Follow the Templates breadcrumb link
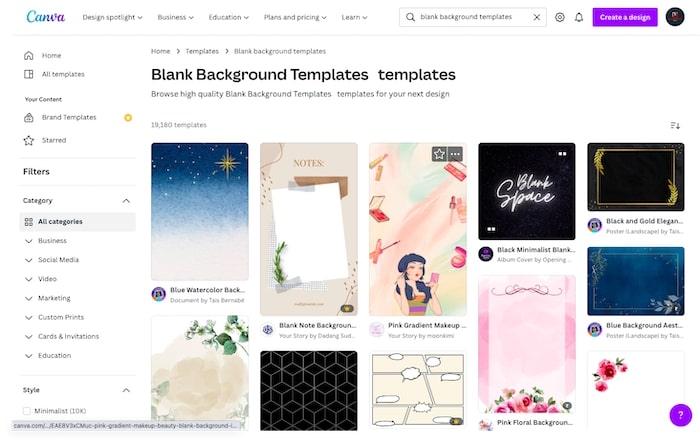 tap(202, 51)
